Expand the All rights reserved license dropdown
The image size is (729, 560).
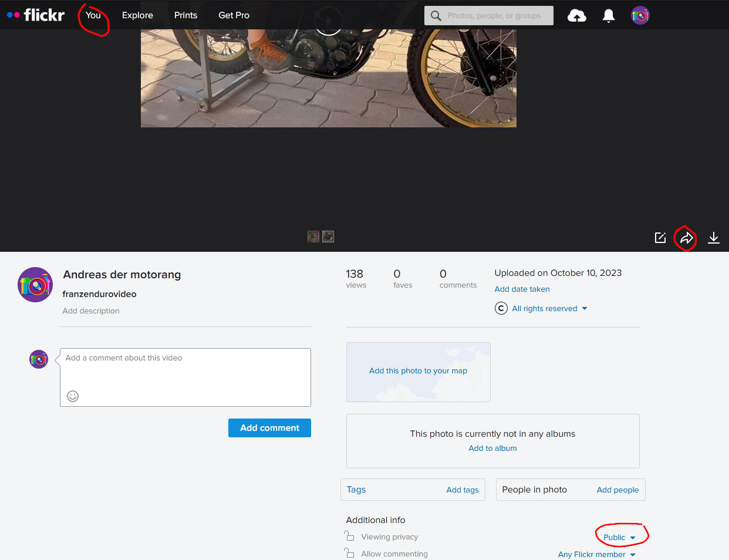549,309
